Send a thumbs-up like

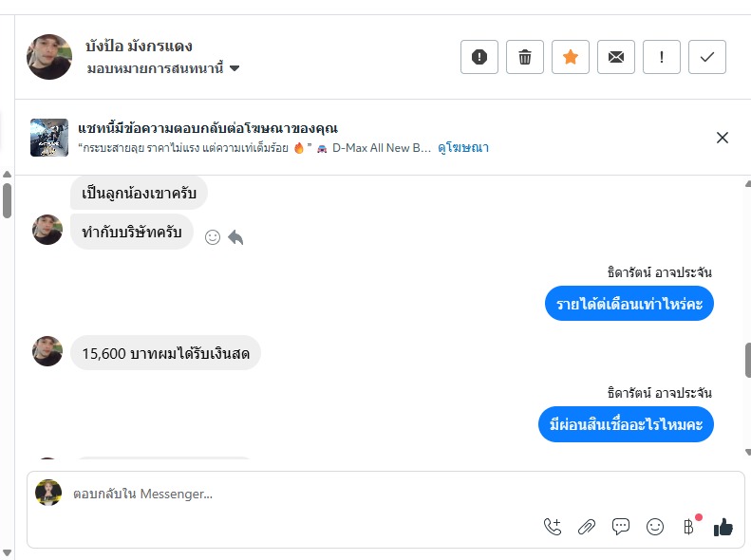(x=723, y=527)
